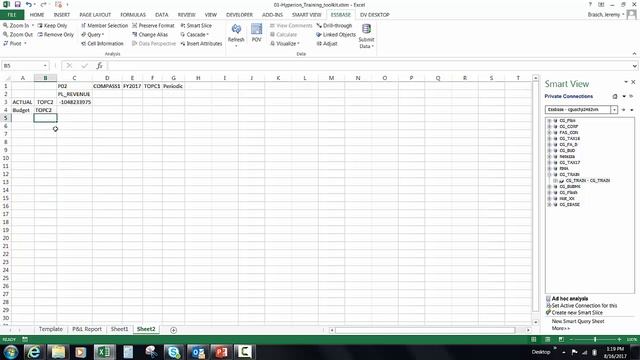Image resolution: width=640 pixels, height=360 pixels.
Task: Select the COMPASS1 cell
Action: click(x=107, y=86)
